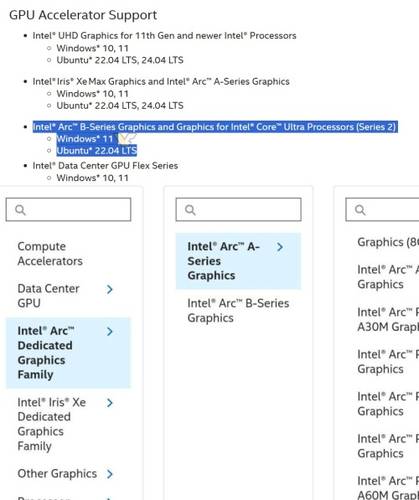Click highlighted Windows 11 text

[85, 139]
